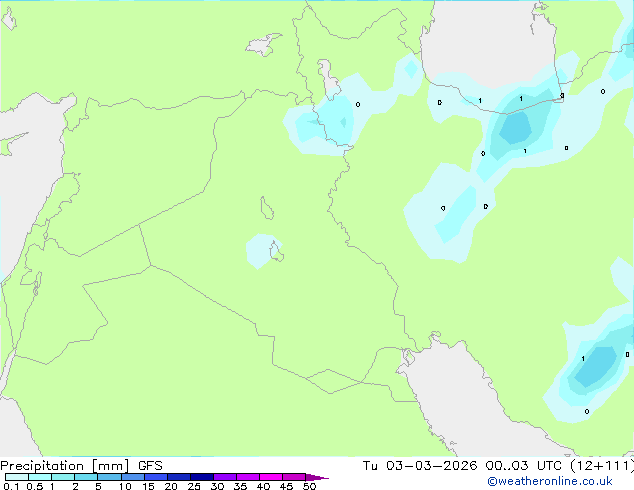
Task: Click the "Tu" weekday label
Action: 370,465
